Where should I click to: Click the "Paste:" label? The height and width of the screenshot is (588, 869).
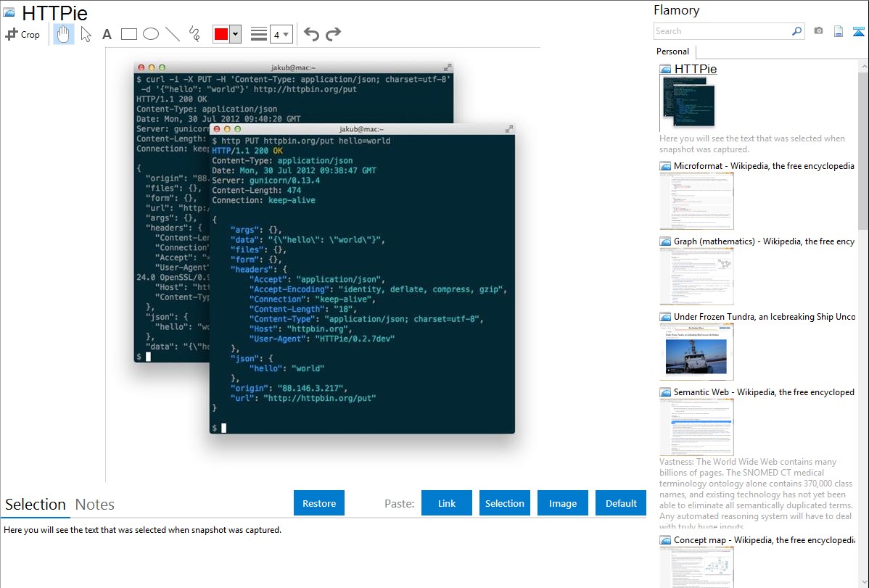(400, 503)
